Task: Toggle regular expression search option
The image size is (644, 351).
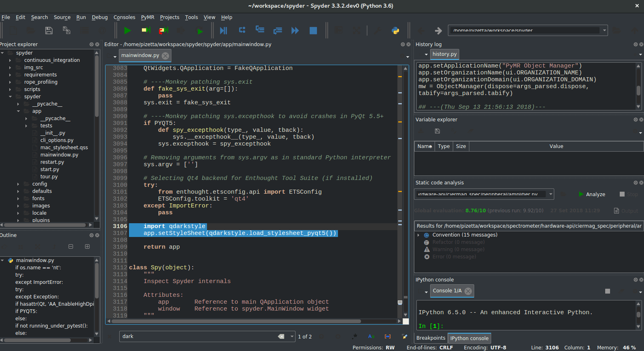Action: click(355, 336)
